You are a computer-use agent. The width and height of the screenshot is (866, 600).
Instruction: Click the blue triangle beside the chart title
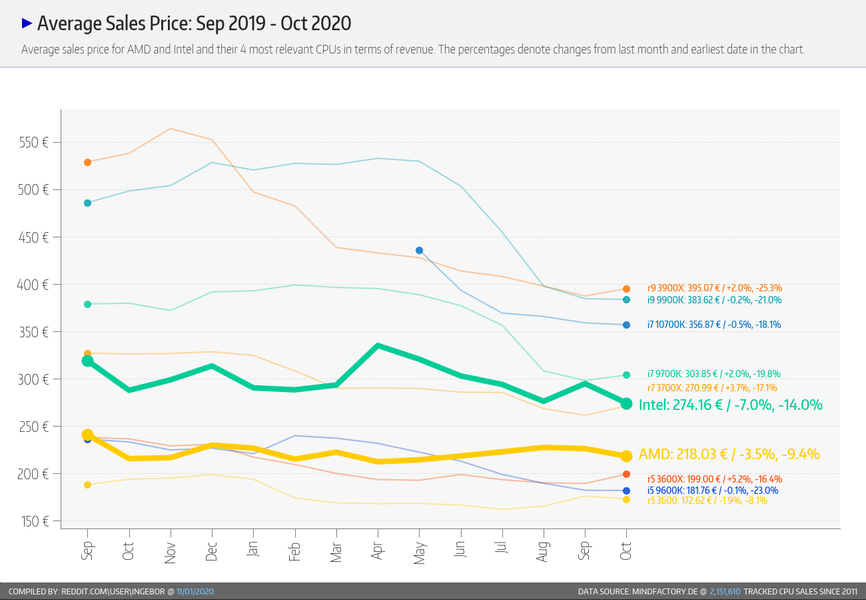27,22
